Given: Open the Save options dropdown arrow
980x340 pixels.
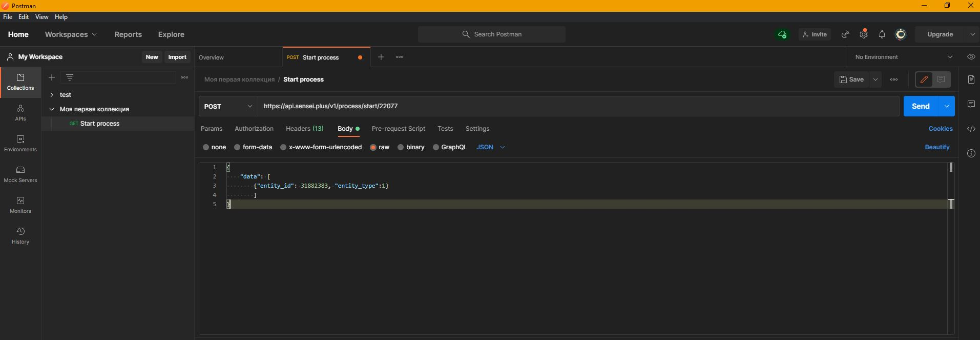Looking at the screenshot, I should tap(875, 79).
